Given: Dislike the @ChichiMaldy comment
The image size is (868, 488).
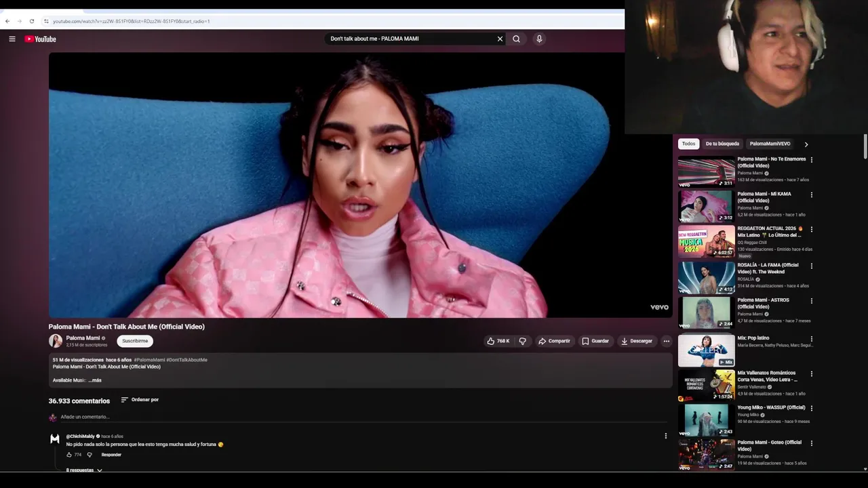Looking at the screenshot, I should click(90, 455).
